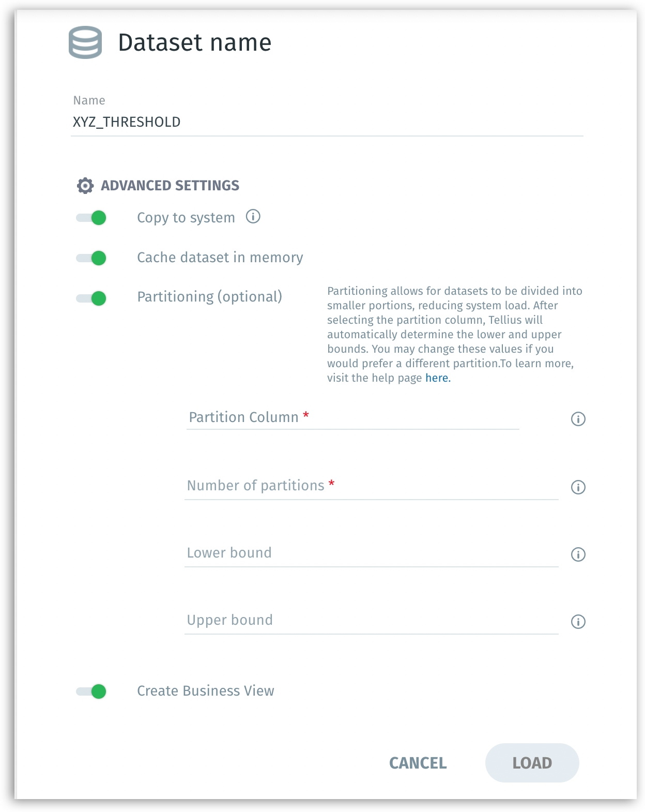This screenshot has height=812, width=645.
Task: Click the Advanced Settings gear icon
Action: point(85,186)
